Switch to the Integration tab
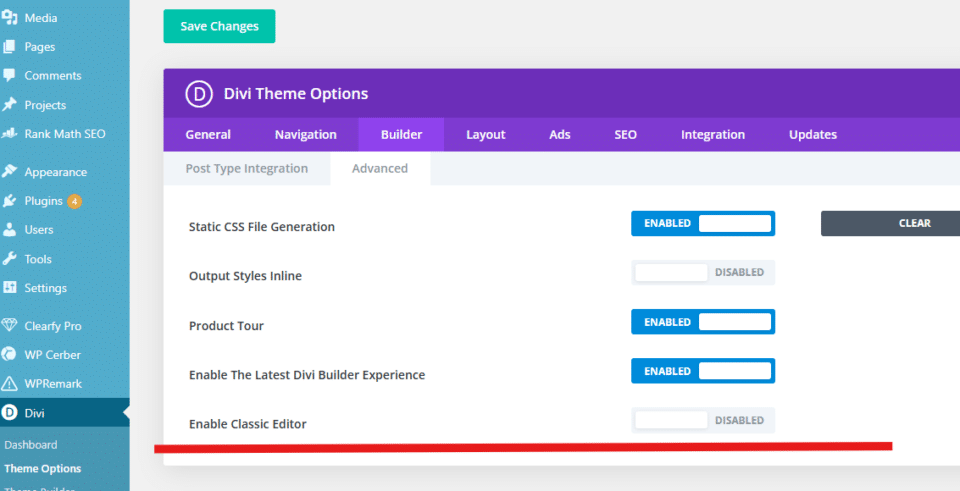This screenshot has width=960, height=491. [x=713, y=135]
